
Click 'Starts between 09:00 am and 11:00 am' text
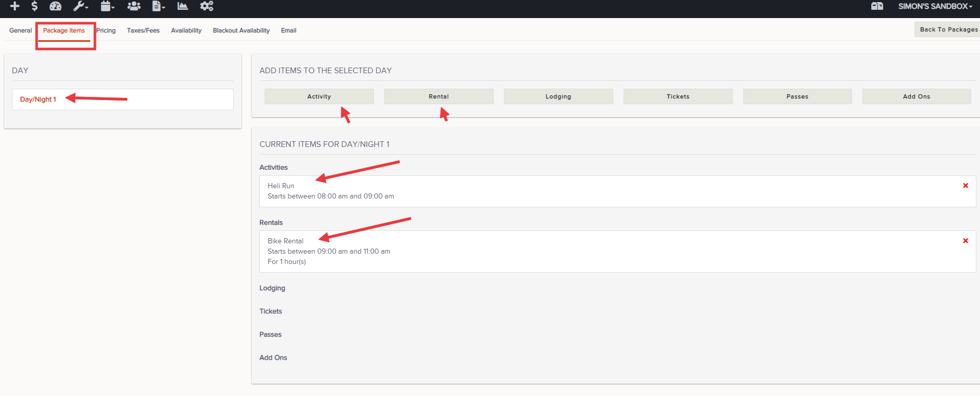329,252
